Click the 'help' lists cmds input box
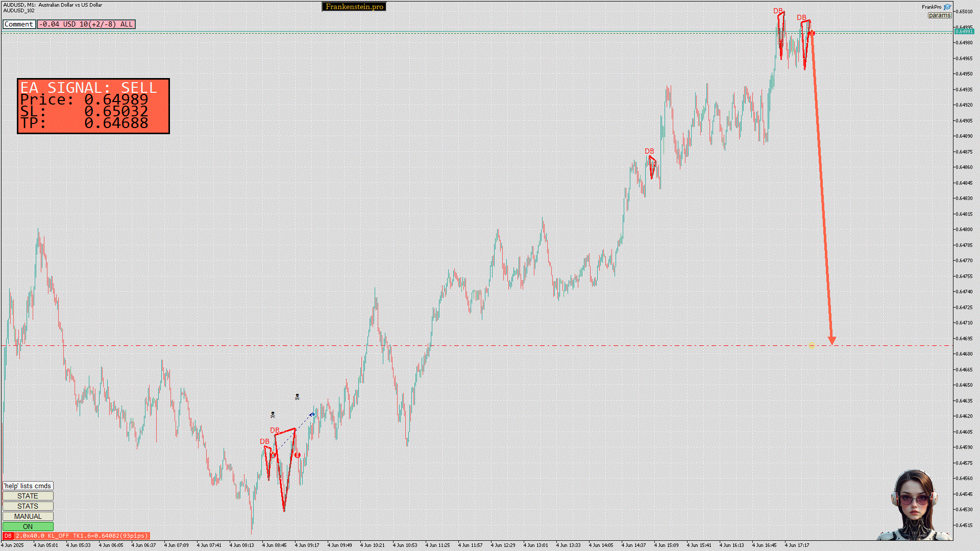 click(x=28, y=486)
